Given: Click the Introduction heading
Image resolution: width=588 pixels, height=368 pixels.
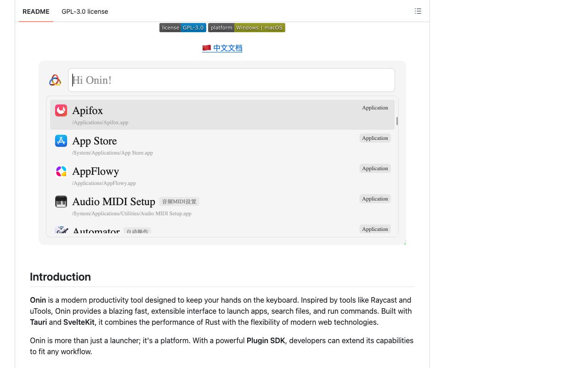Looking at the screenshot, I should [x=60, y=277].
